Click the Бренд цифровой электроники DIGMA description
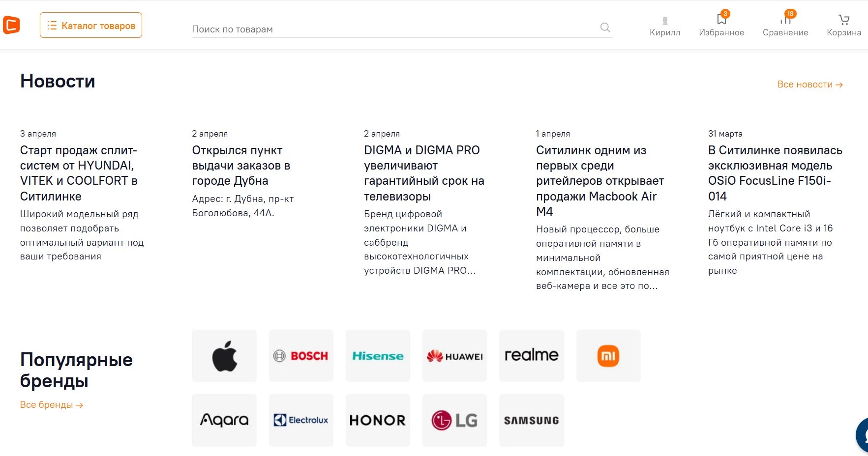Image resolution: width=868 pixels, height=456 pixels. 419,242
